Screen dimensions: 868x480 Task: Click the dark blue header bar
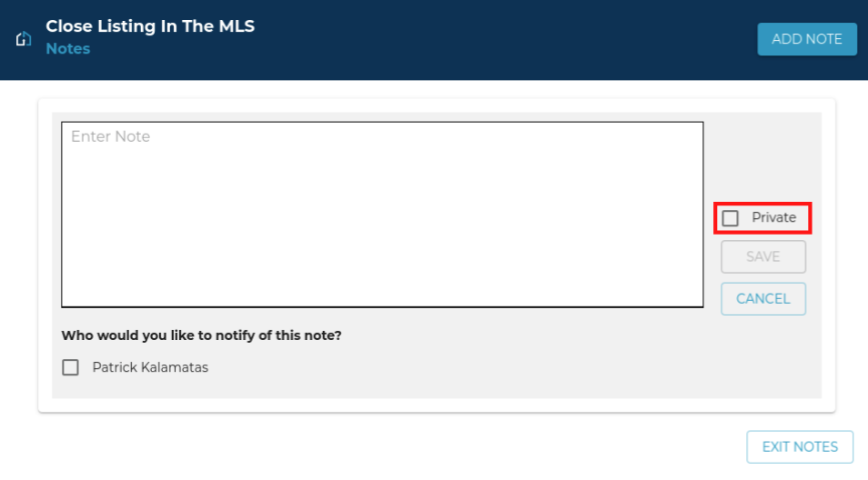click(500, 40)
